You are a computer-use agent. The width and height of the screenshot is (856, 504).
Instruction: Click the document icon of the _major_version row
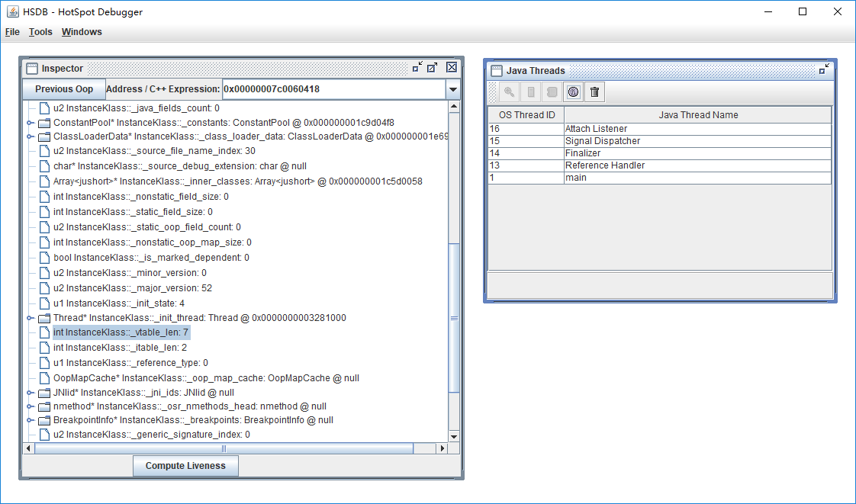(x=45, y=288)
